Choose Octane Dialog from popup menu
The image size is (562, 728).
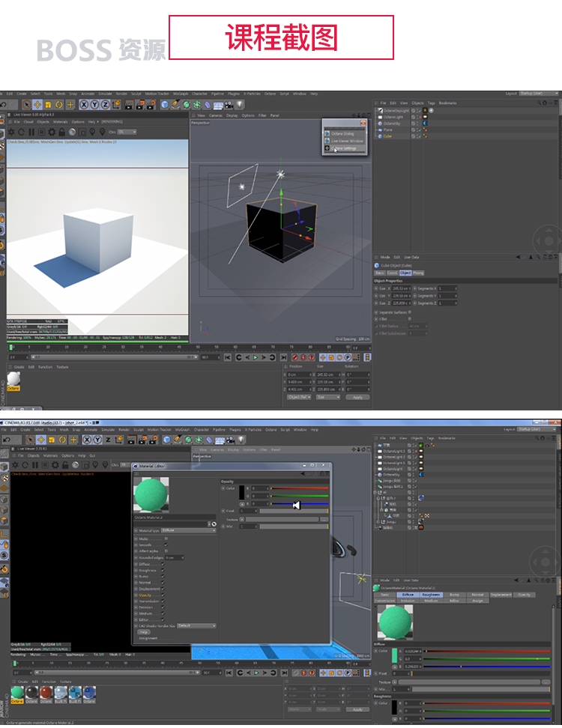[345, 133]
